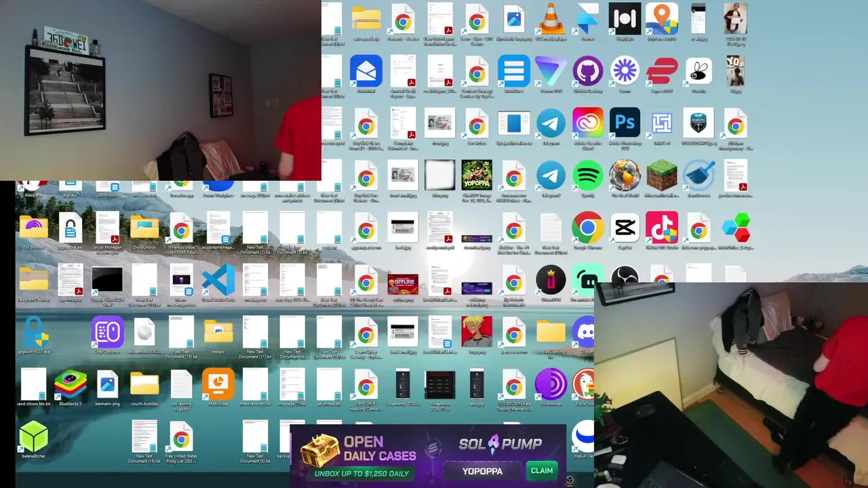Launch TikTok LIVE Studio

pyautogui.click(x=662, y=228)
